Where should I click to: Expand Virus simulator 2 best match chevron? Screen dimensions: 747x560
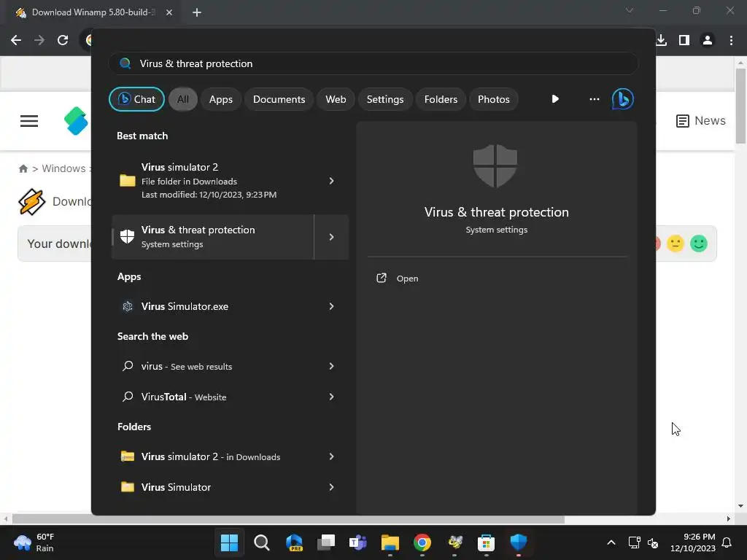(x=331, y=181)
